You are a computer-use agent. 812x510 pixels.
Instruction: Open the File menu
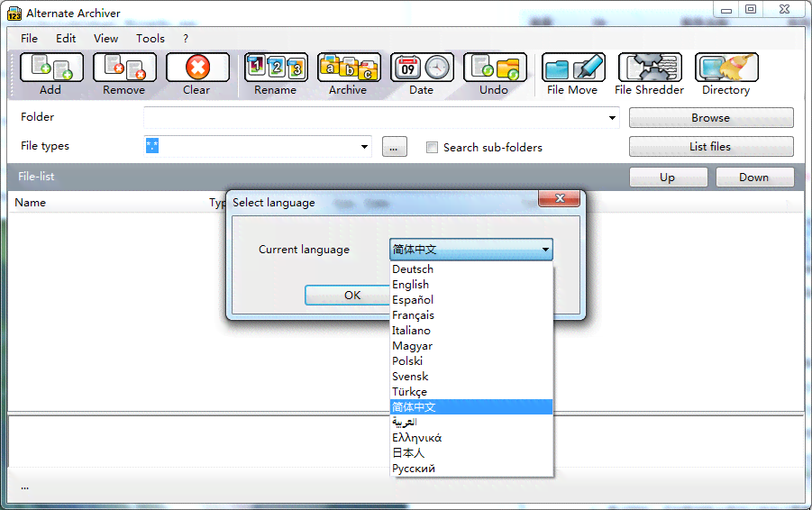pyautogui.click(x=29, y=39)
